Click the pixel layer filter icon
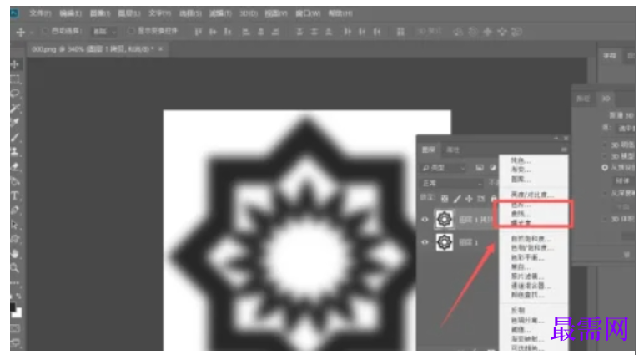The image size is (644, 355). tap(480, 168)
